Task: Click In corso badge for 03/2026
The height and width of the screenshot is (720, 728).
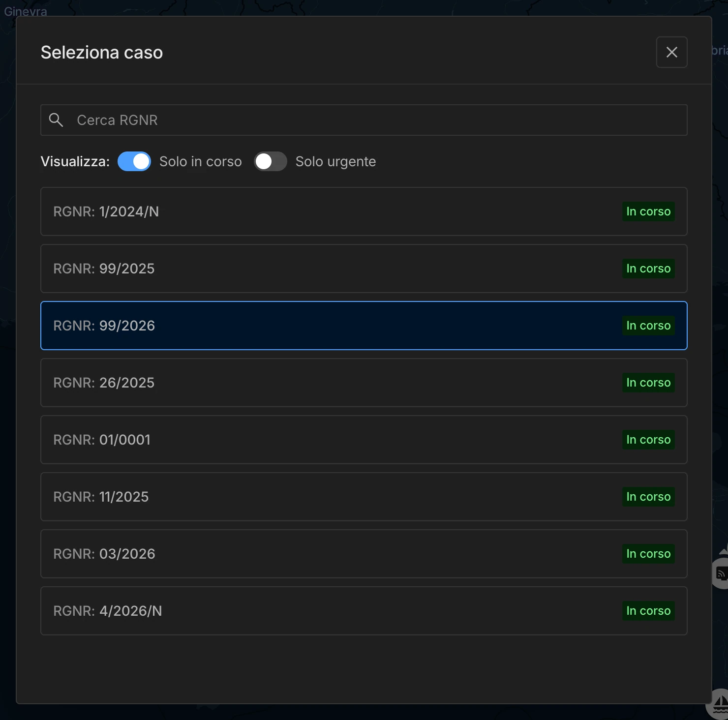Action: [648, 554]
